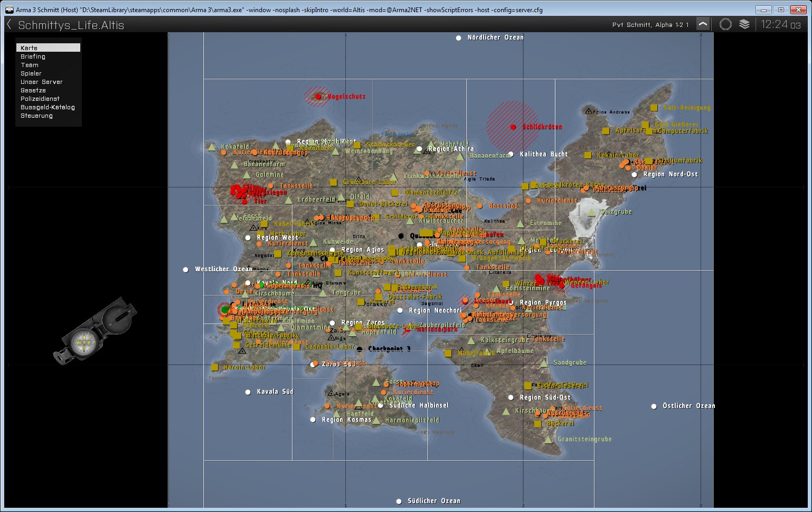Image resolution: width=812 pixels, height=512 pixels.
Task: Open the Bussgeld-Katalog entry
Action: (x=48, y=107)
